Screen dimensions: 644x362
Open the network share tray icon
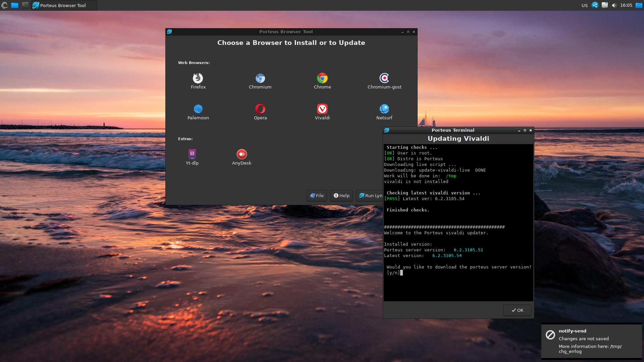point(595,5)
